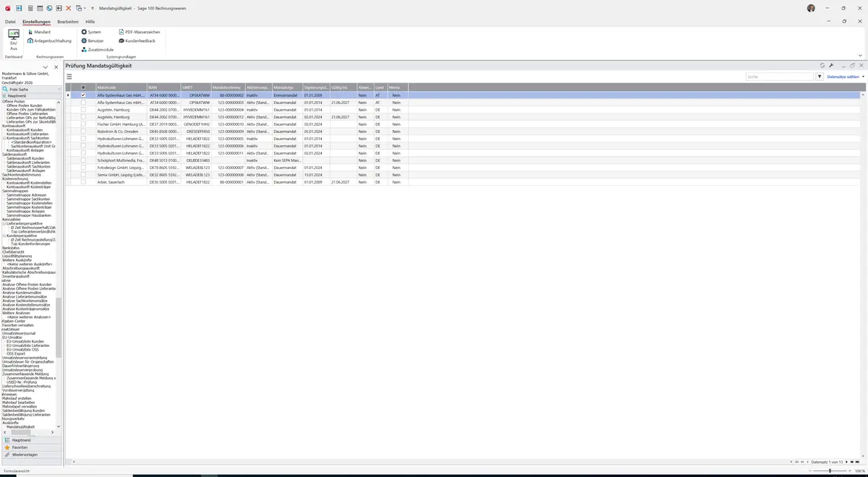
Task: Collapse the sidebar header using the chevron
Action: 46,66
